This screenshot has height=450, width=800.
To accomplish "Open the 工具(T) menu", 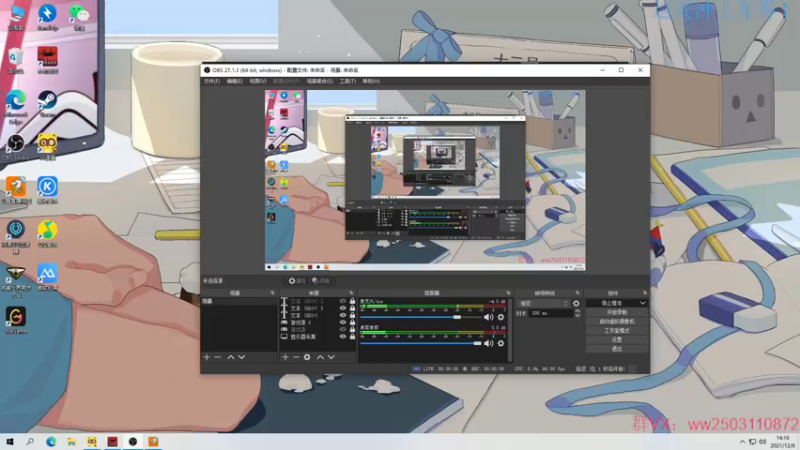I will point(347,81).
